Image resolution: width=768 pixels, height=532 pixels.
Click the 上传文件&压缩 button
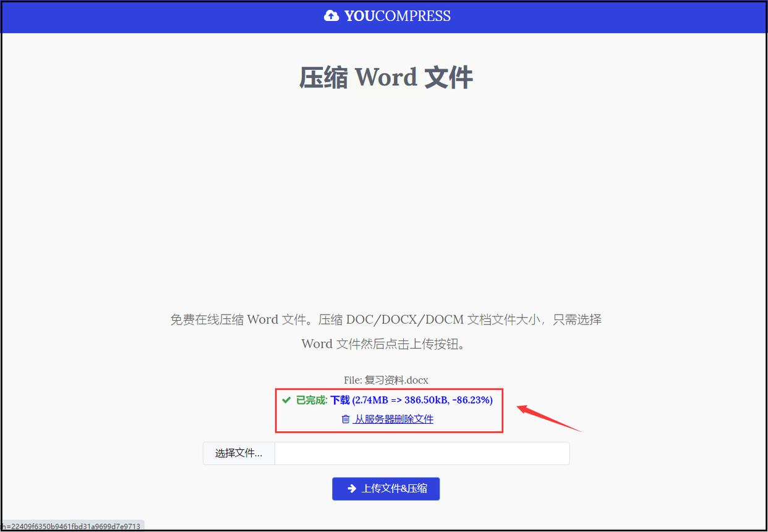coord(386,489)
